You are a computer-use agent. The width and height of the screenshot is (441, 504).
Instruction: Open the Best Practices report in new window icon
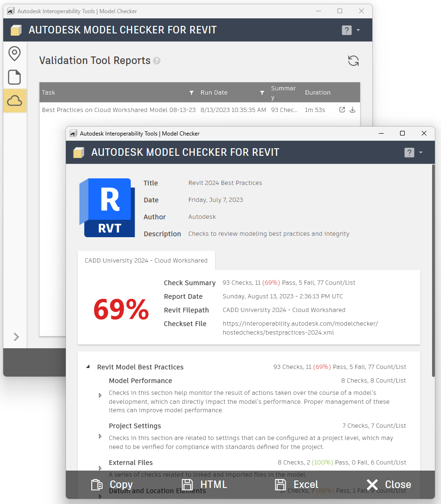(x=342, y=110)
